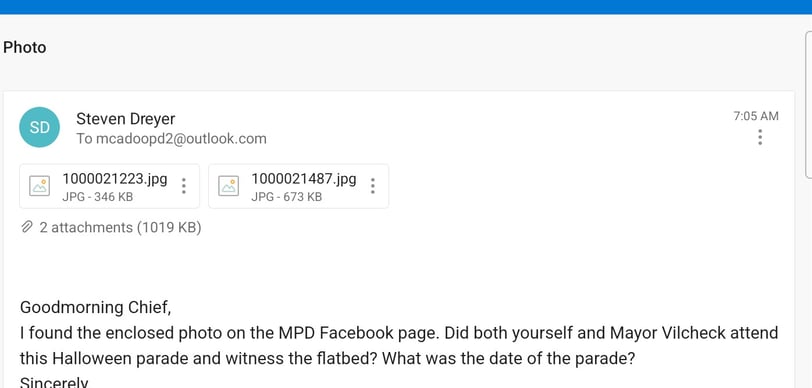Image resolution: width=812 pixels, height=388 pixels.
Task: Click the paperclip attachments icon
Action: [x=27, y=227]
